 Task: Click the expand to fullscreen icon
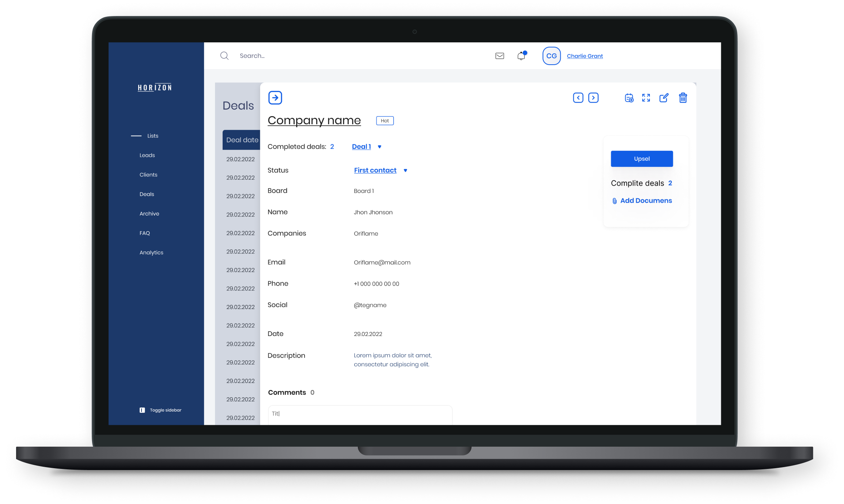pyautogui.click(x=646, y=98)
